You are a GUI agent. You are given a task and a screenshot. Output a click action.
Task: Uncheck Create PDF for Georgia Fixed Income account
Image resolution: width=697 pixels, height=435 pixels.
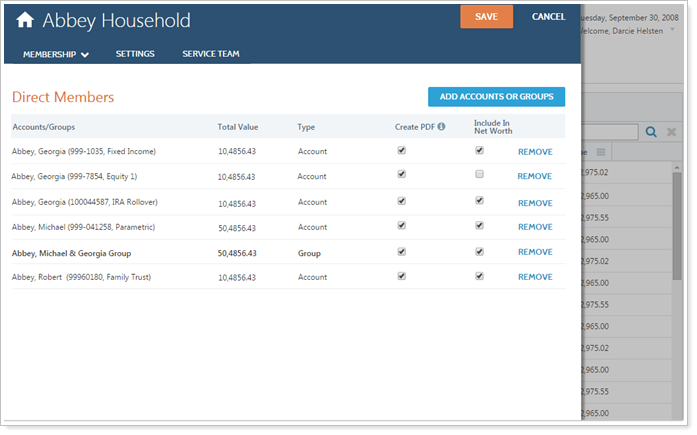click(x=401, y=151)
